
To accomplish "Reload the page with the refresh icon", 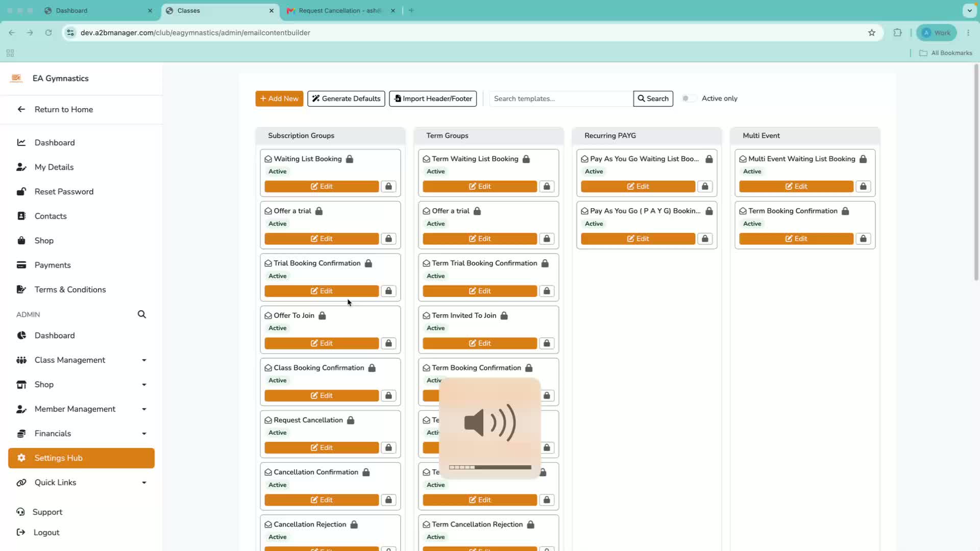I will 48,33.
